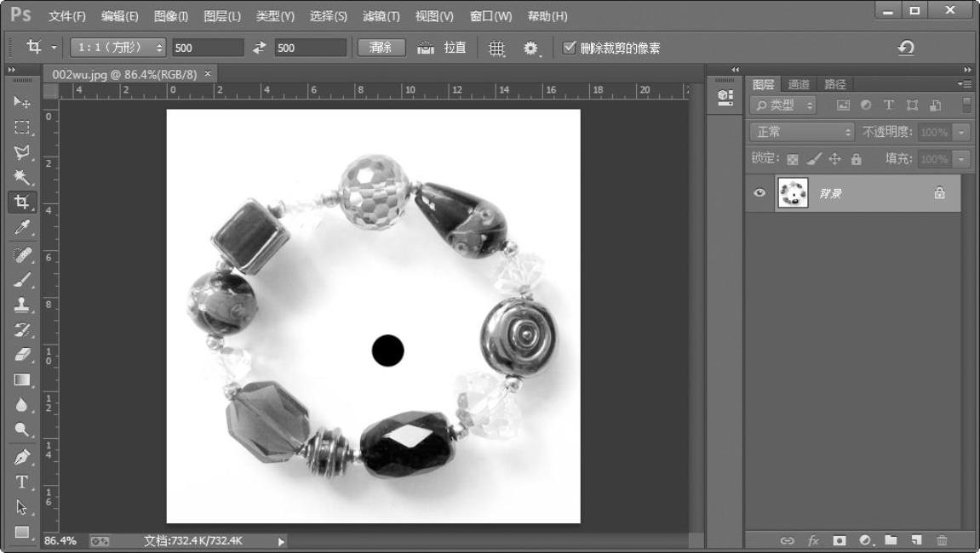Switch to the 通道 tab
The height and width of the screenshot is (553, 980).
pyautogui.click(x=799, y=84)
